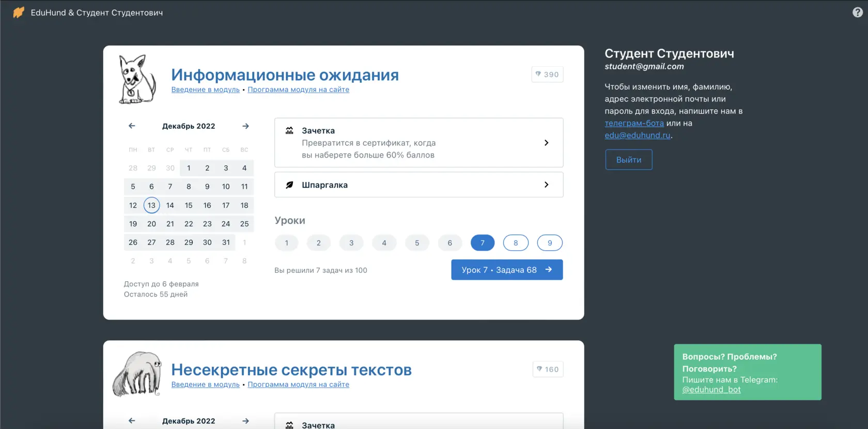This screenshot has width=868, height=429.
Task: Open the Информационные ожидания module title
Action: coord(285,75)
